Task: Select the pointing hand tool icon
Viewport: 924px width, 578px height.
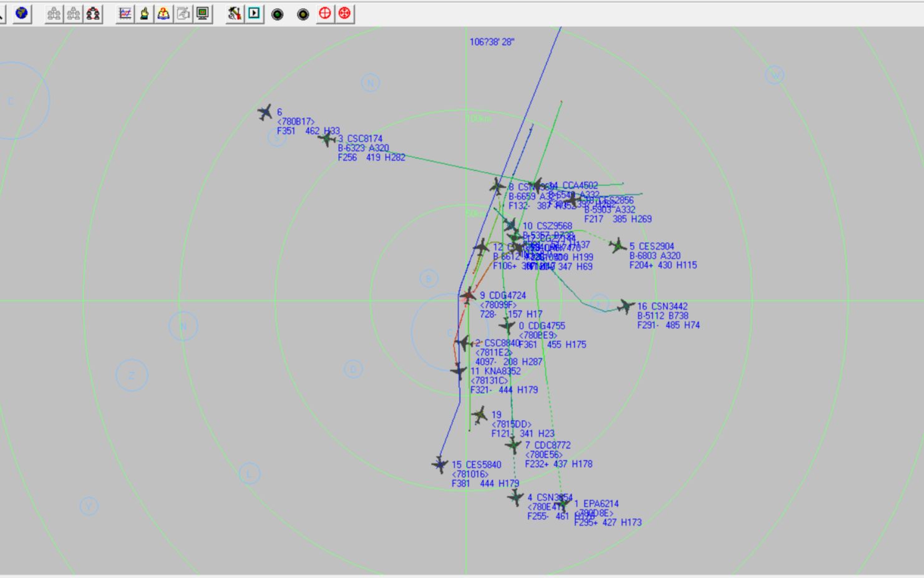Action: 144,13
